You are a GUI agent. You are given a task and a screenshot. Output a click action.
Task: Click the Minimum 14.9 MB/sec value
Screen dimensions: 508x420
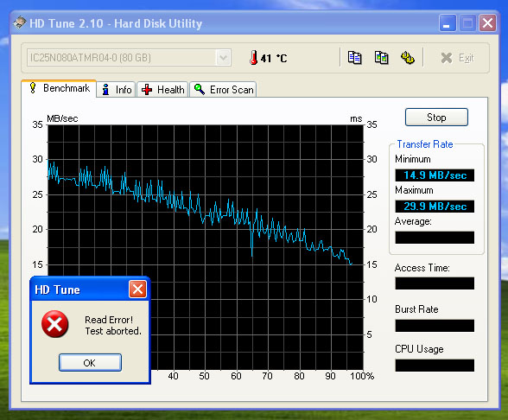coord(435,175)
